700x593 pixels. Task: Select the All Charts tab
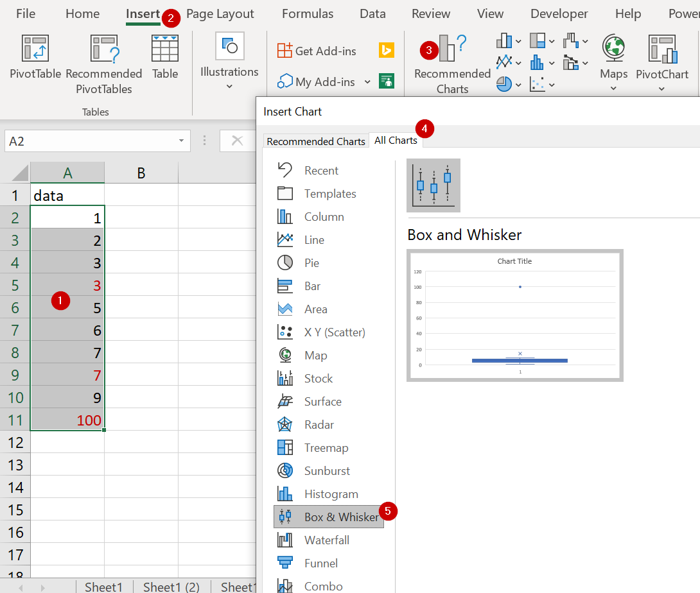(396, 140)
